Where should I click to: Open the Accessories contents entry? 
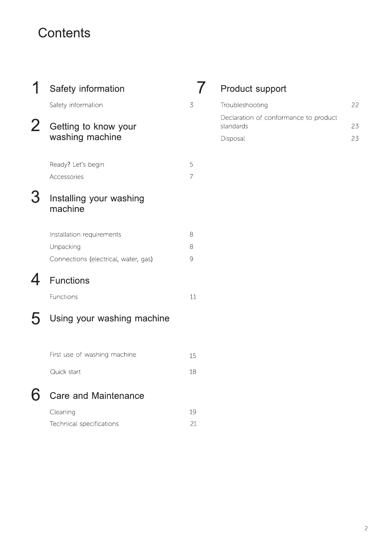[x=67, y=177]
